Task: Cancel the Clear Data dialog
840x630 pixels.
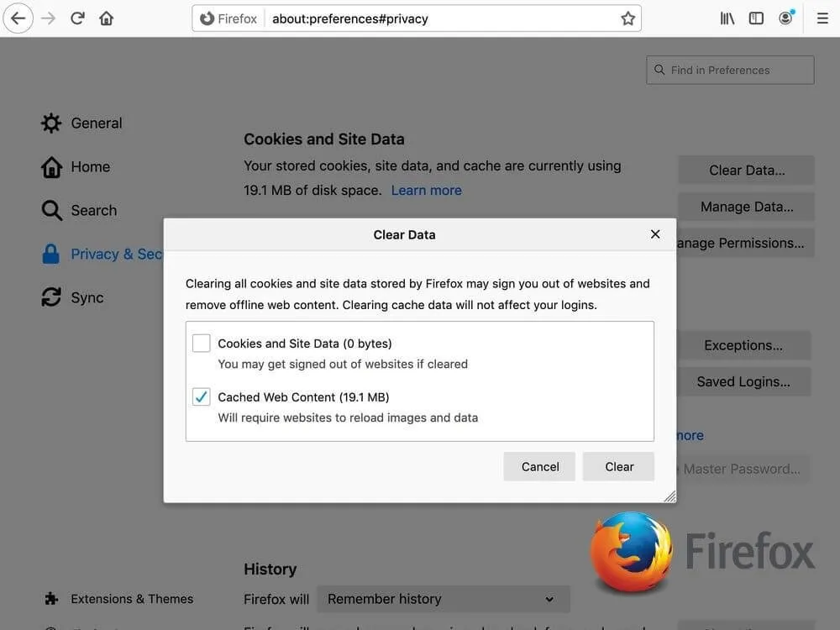Action: (x=539, y=467)
